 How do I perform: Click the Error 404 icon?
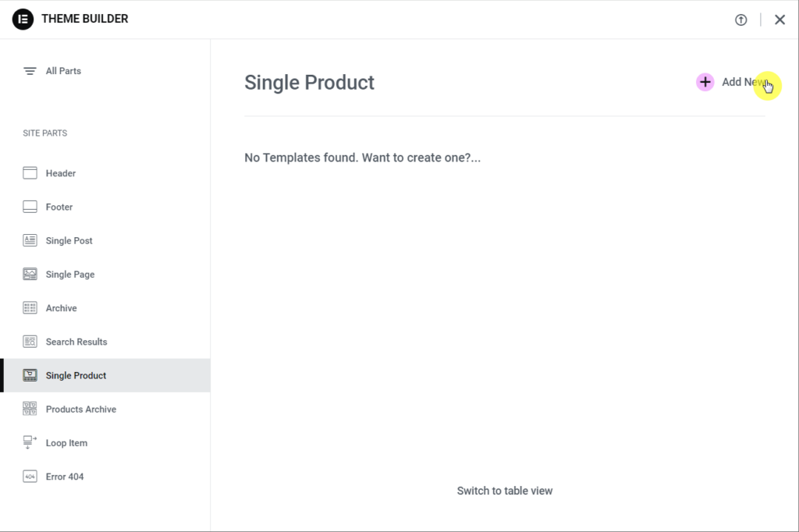pyautogui.click(x=30, y=477)
